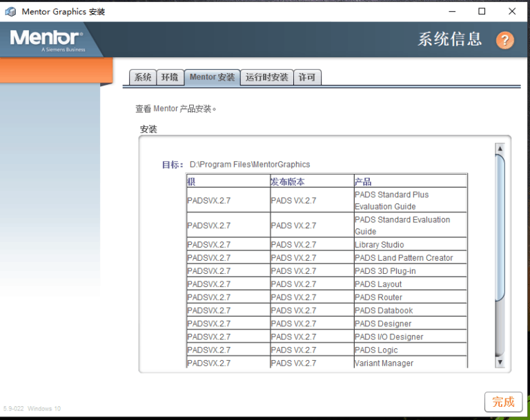Select the PADS Layout product cell
The image size is (530, 420).
pyautogui.click(x=411, y=284)
